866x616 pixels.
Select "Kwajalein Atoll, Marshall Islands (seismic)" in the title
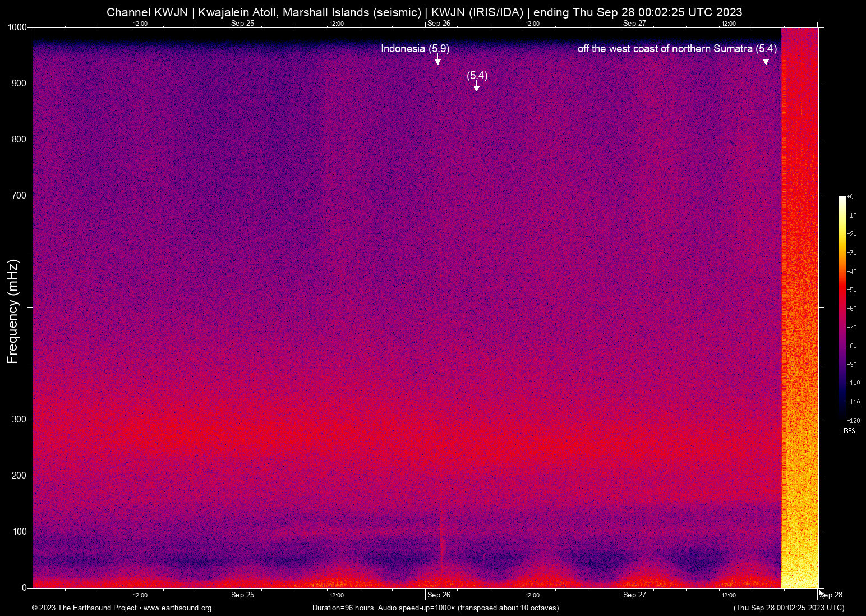point(310,12)
